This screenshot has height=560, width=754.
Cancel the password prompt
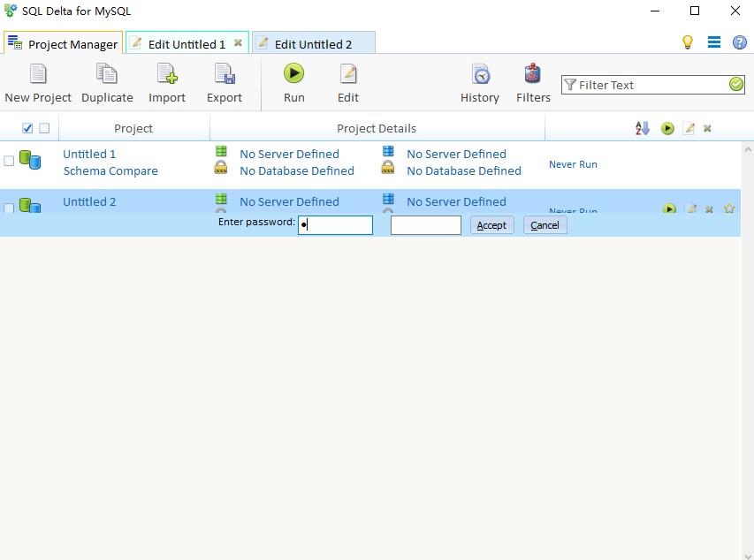click(545, 225)
